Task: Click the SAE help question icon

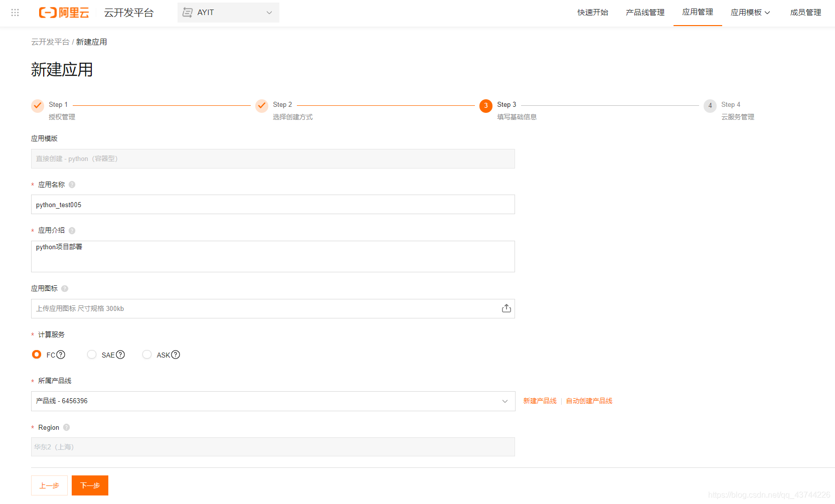Action: point(120,355)
